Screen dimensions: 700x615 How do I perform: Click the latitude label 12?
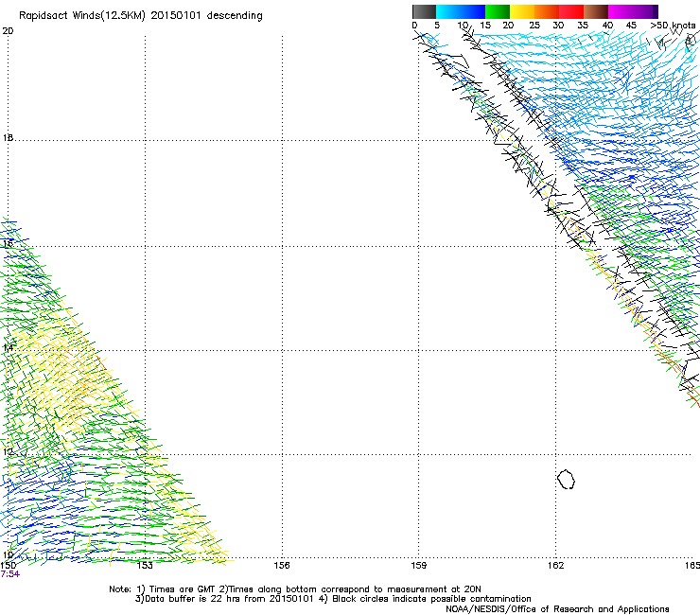pyautogui.click(x=8, y=451)
